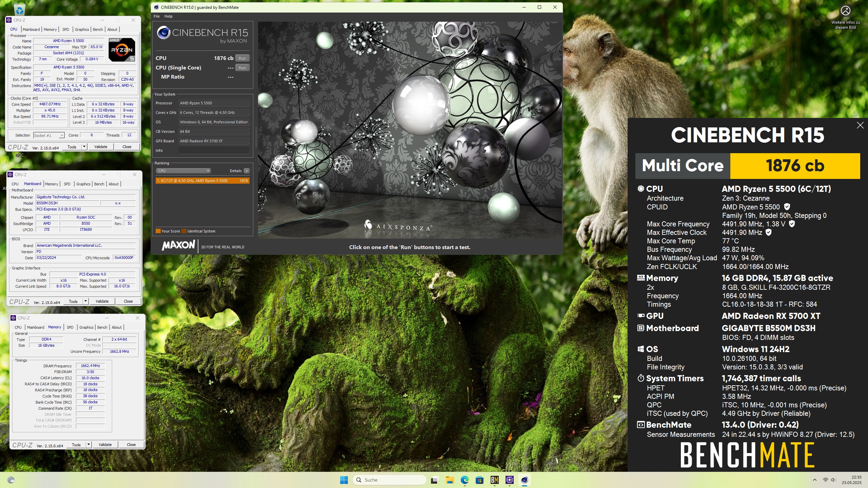Screen dimensions: 868x488
Task: Open the File menu in Cinebench
Action: point(157,16)
